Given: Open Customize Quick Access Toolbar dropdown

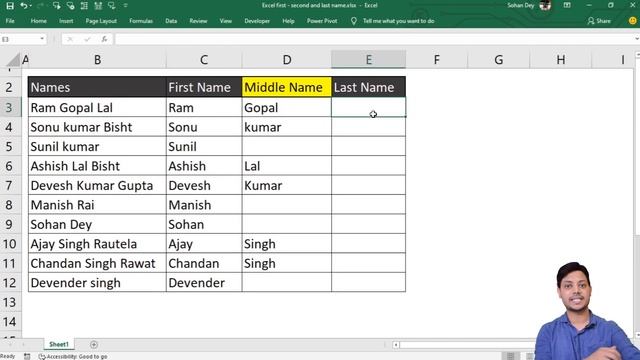Looking at the screenshot, I should pos(125,6).
